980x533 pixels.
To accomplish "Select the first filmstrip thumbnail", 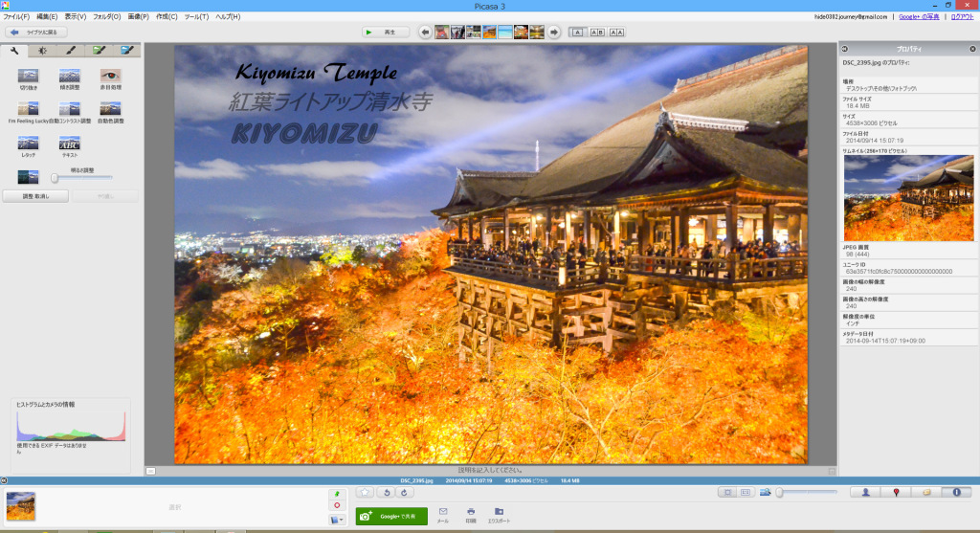I will coord(442,32).
